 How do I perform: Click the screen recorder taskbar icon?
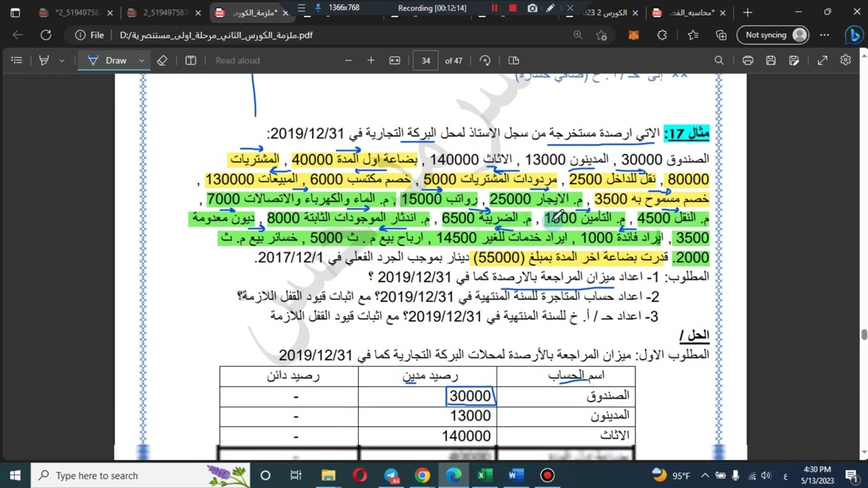547,475
